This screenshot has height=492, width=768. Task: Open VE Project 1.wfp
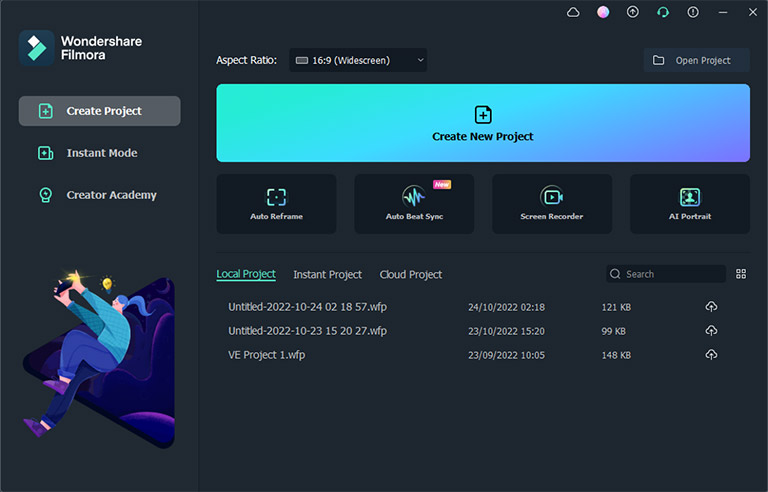click(266, 355)
